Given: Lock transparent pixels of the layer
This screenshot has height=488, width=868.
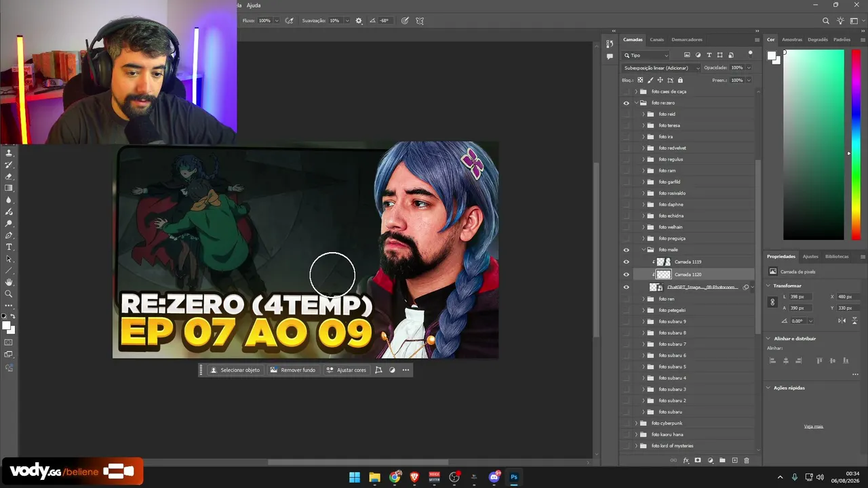Looking at the screenshot, I should (639, 80).
